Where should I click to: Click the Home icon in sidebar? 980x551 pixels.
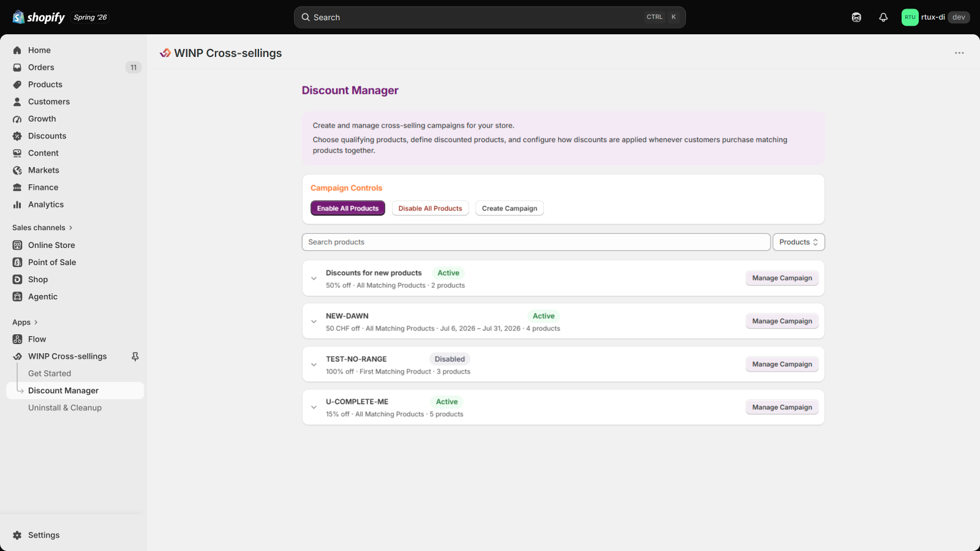click(x=17, y=50)
